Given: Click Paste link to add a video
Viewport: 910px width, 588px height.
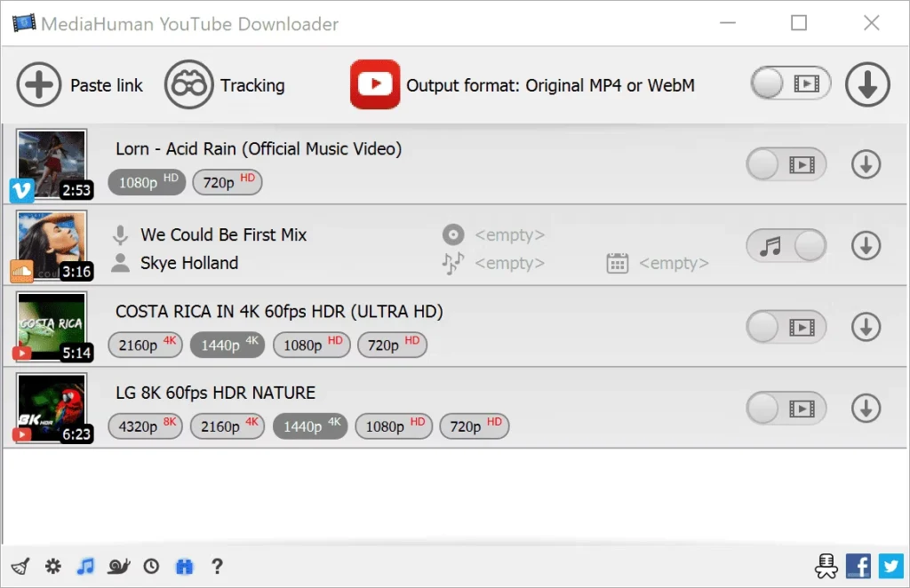Looking at the screenshot, I should tap(39, 85).
